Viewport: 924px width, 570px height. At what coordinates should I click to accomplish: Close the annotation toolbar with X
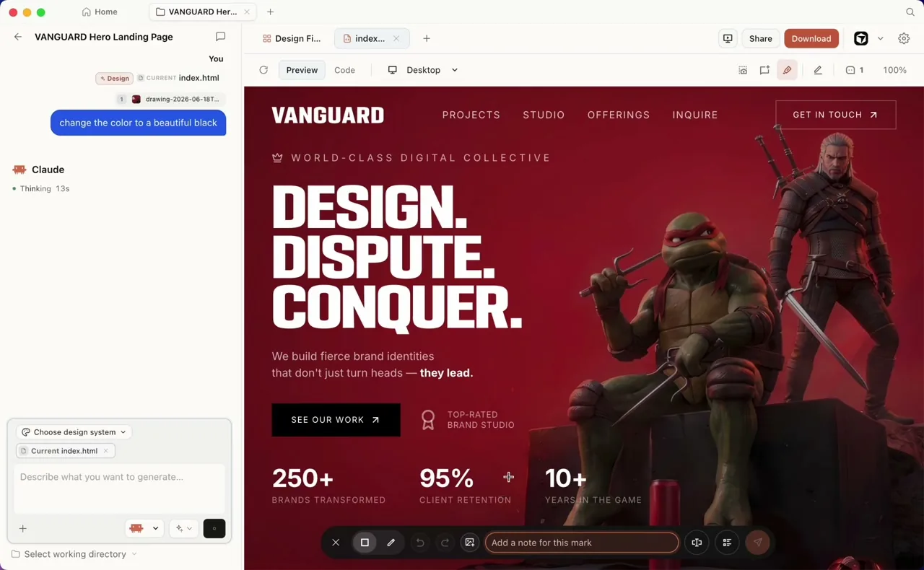pyautogui.click(x=336, y=543)
